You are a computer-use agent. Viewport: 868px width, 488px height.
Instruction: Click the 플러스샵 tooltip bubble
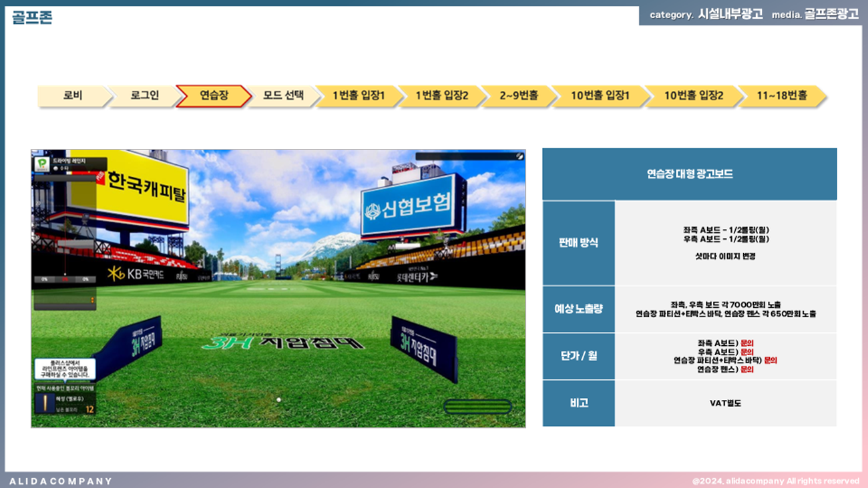(x=65, y=369)
